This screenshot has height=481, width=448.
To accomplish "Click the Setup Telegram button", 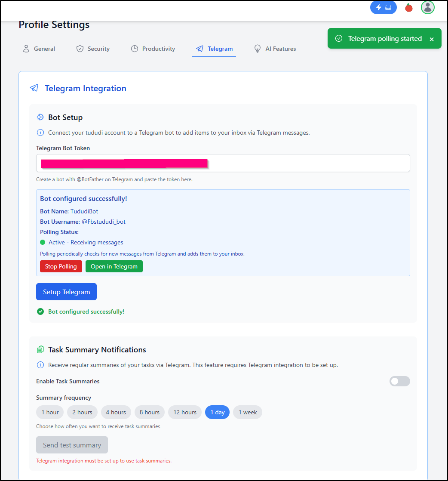I will (66, 292).
